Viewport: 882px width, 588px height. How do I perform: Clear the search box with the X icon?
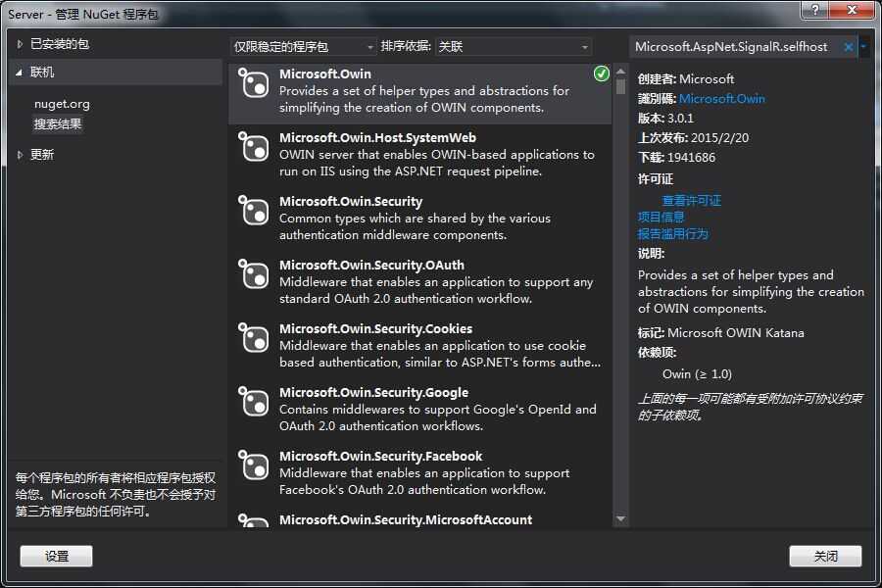click(849, 47)
